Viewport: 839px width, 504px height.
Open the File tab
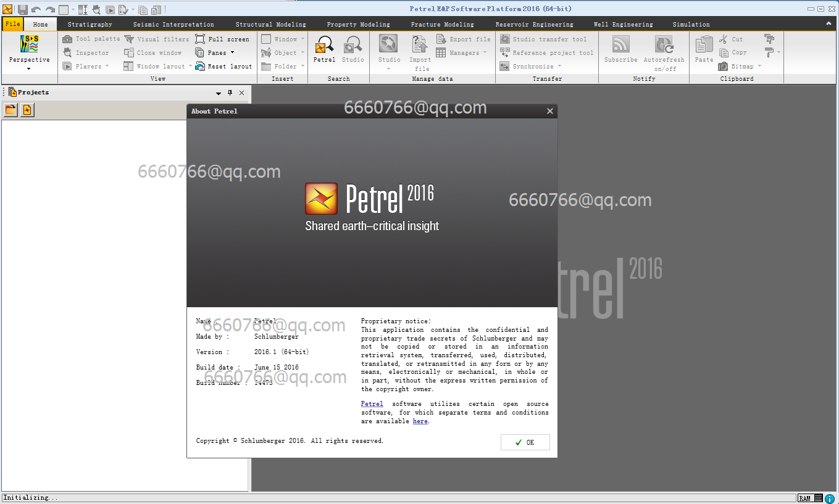(13, 24)
